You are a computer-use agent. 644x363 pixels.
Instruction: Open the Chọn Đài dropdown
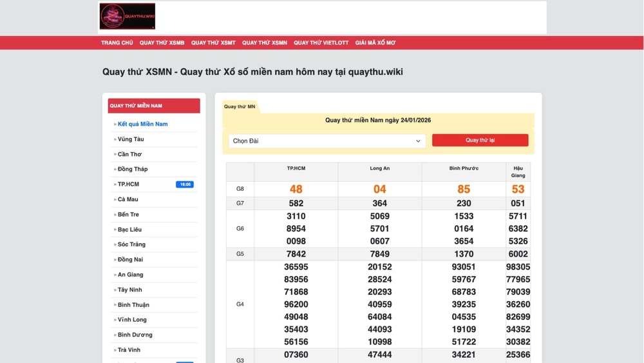click(x=327, y=141)
